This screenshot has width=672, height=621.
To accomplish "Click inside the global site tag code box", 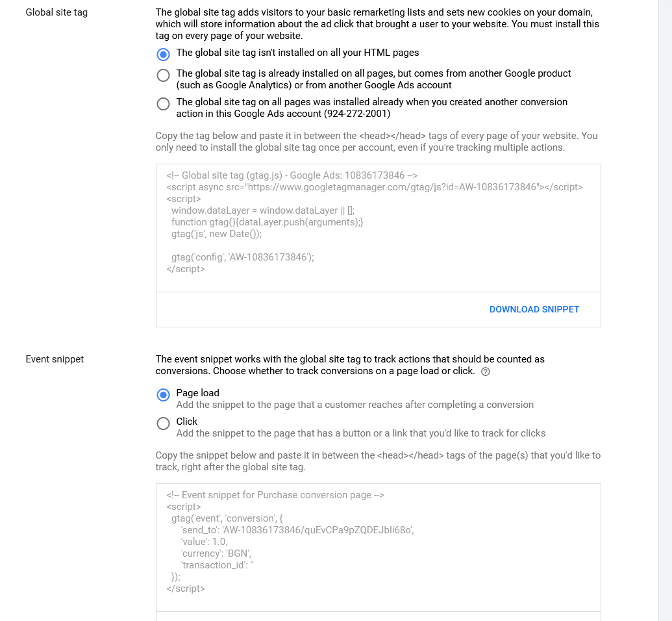I will [378, 228].
